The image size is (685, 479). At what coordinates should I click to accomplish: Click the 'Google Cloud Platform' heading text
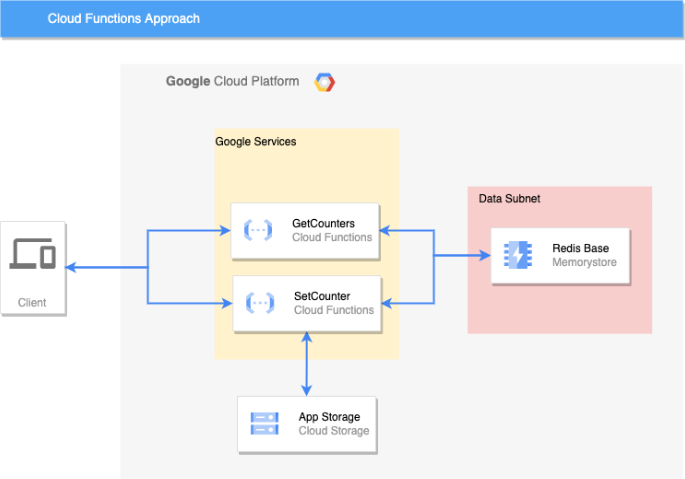[232, 81]
